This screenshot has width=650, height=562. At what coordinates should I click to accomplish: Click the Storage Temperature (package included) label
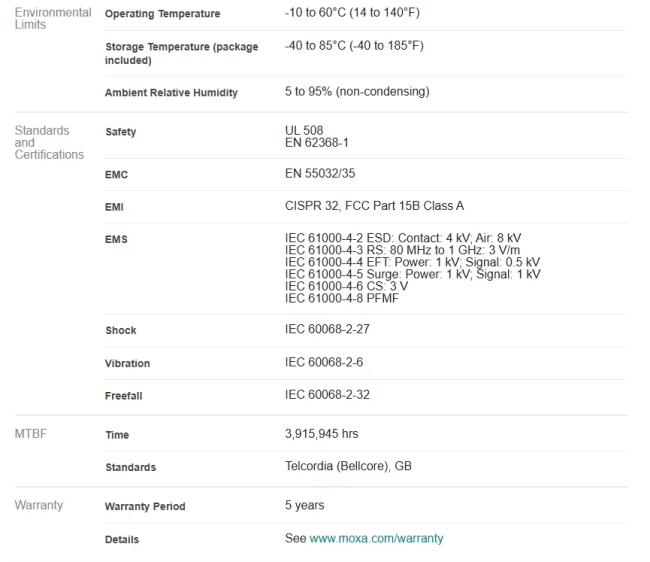[181, 54]
